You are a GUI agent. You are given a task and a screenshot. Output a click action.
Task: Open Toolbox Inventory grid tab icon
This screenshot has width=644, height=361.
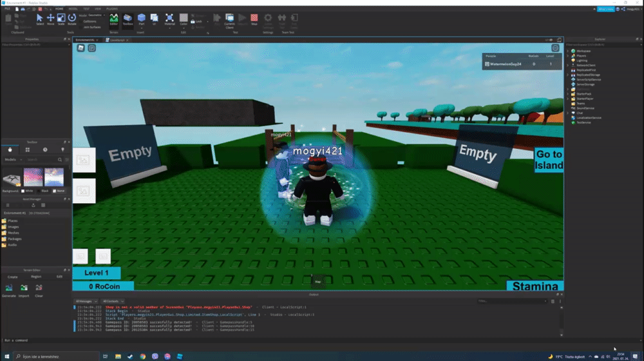click(28, 150)
